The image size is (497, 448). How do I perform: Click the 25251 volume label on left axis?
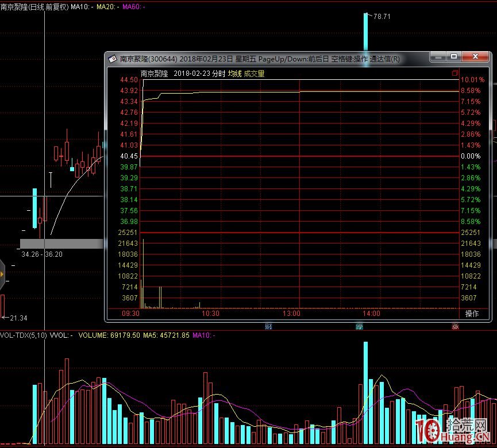(x=128, y=233)
